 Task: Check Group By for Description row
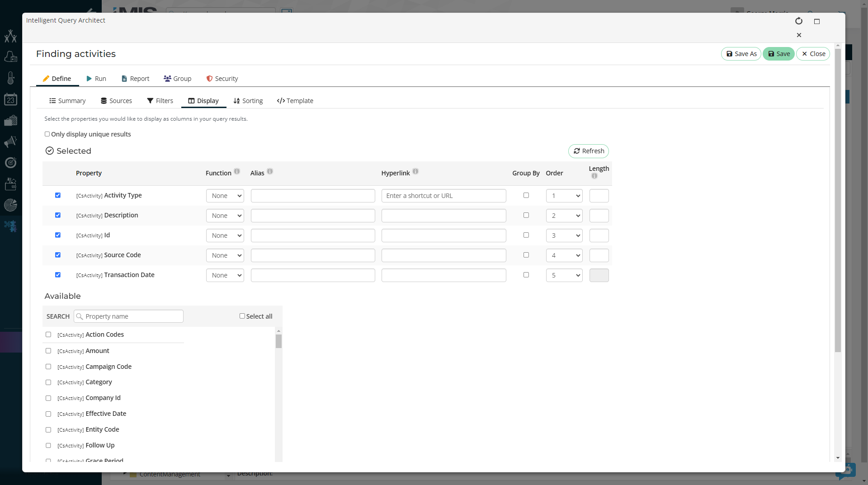(x=526, y=215)
